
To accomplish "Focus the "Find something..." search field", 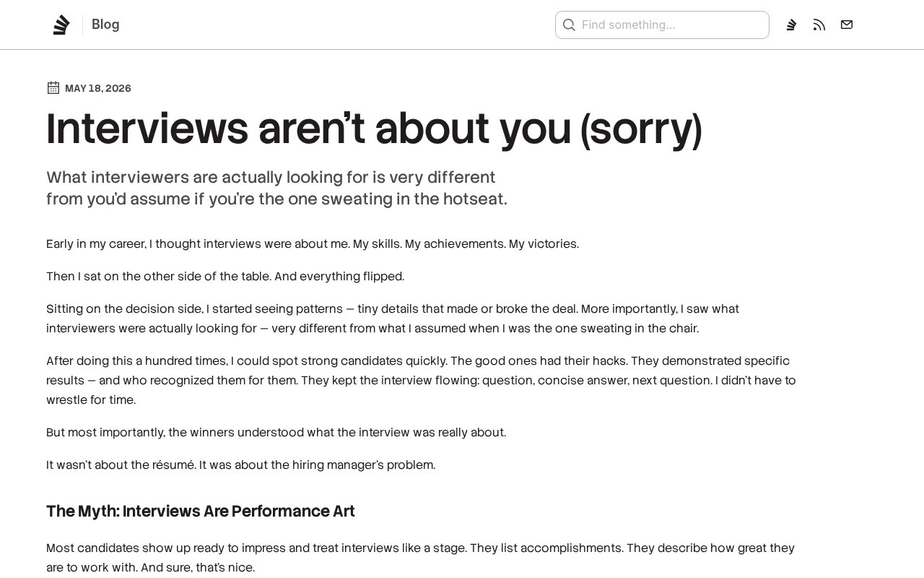I will click(662, 25).
